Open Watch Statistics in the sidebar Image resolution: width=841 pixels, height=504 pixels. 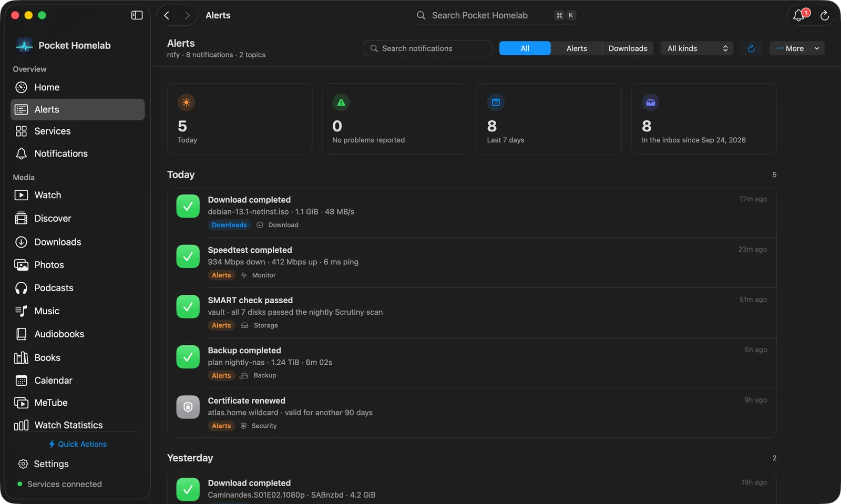[77, 425]
